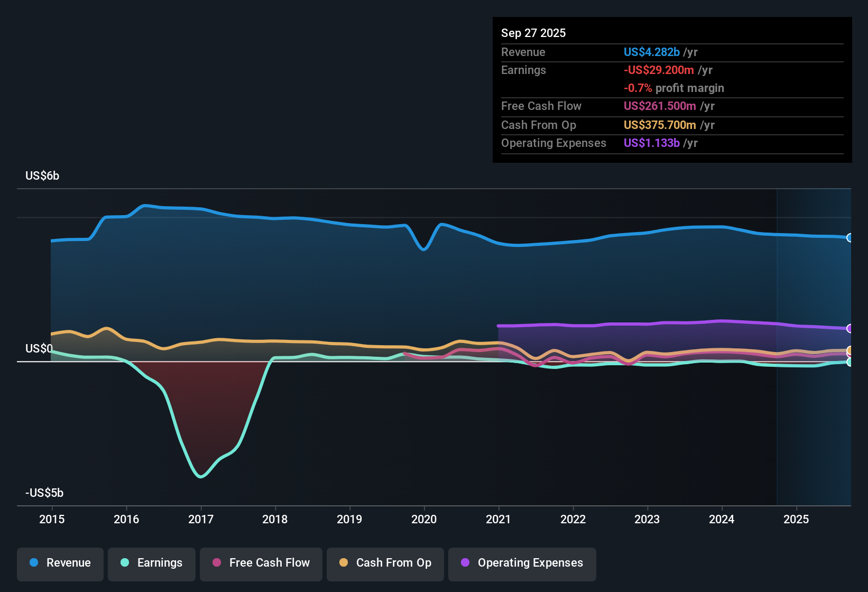
Task: Click the 2017 earnings dip on the chart
Action: click(201, 476)
